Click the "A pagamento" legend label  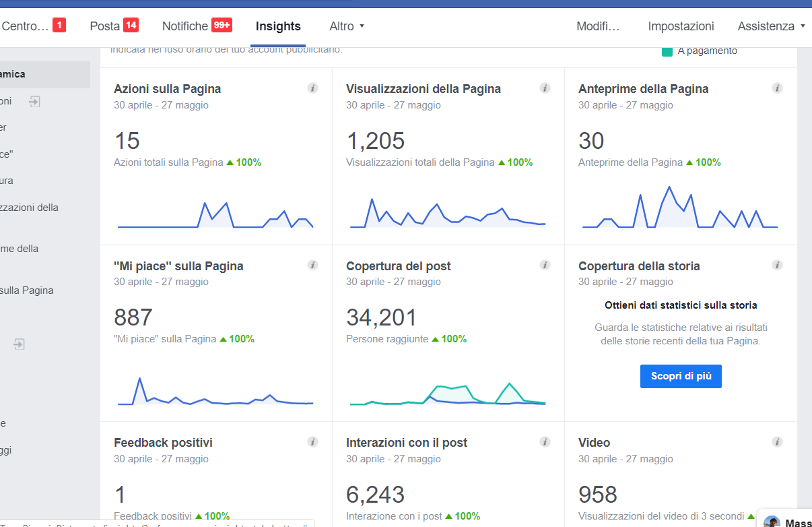707,51
